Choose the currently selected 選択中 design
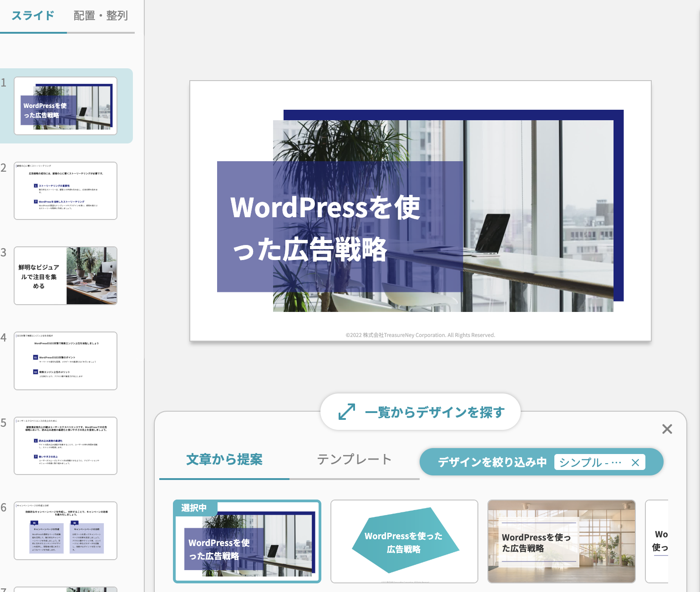This screenshot has height=592, width=700. (x=247, y=541)
